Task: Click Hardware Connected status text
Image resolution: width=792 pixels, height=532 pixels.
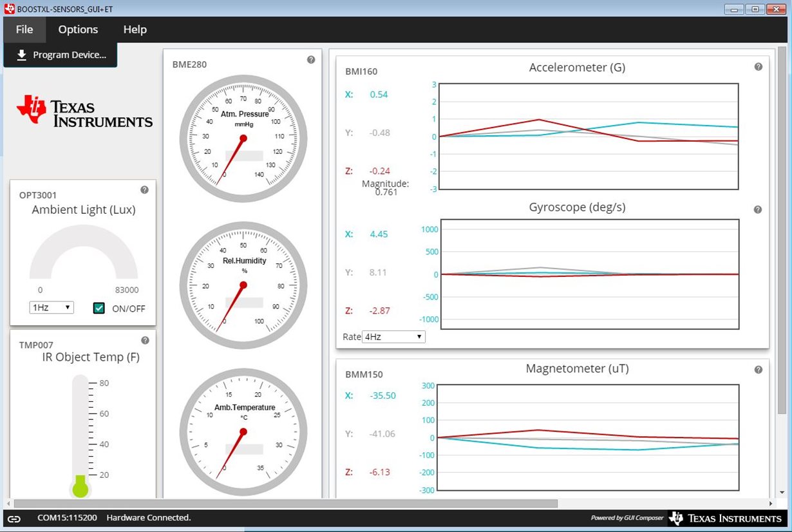Action: (x=149, y=518)
